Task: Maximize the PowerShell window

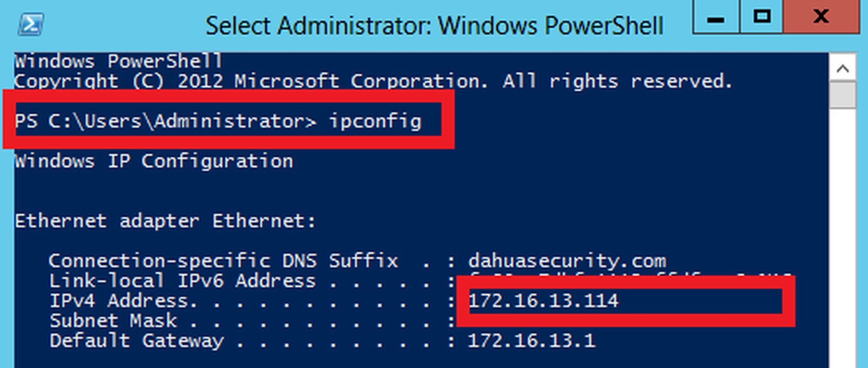Action: (x=762, y=17)
